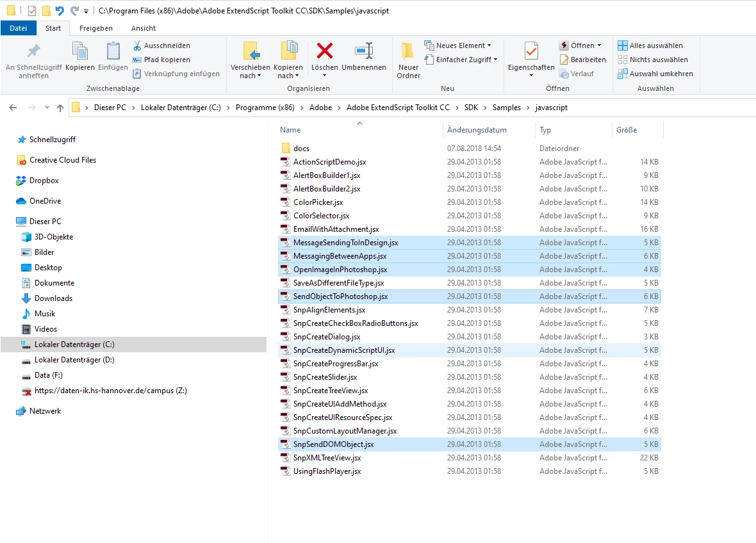Select SaveAsDifferentFileType.jsx file
Viewport: 756px width, 543px height.
coord(469,283)
